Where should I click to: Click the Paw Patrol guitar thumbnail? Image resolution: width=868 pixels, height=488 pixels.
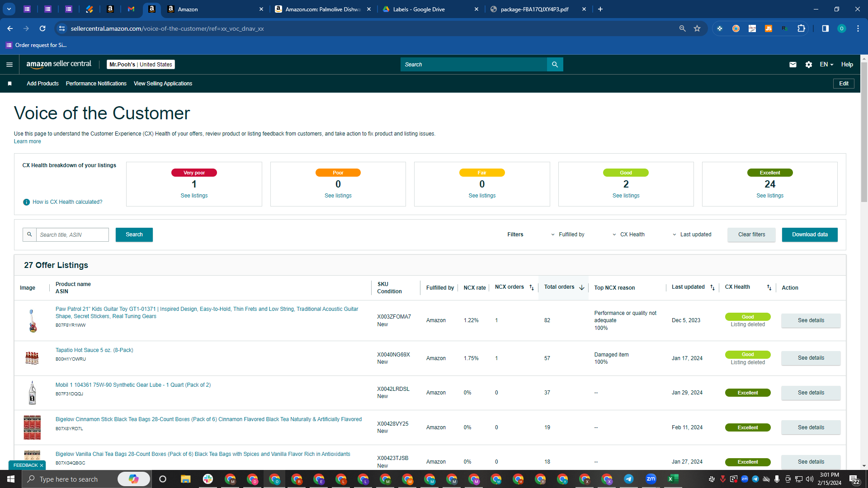pyautogui.click(x=32, y=320)
